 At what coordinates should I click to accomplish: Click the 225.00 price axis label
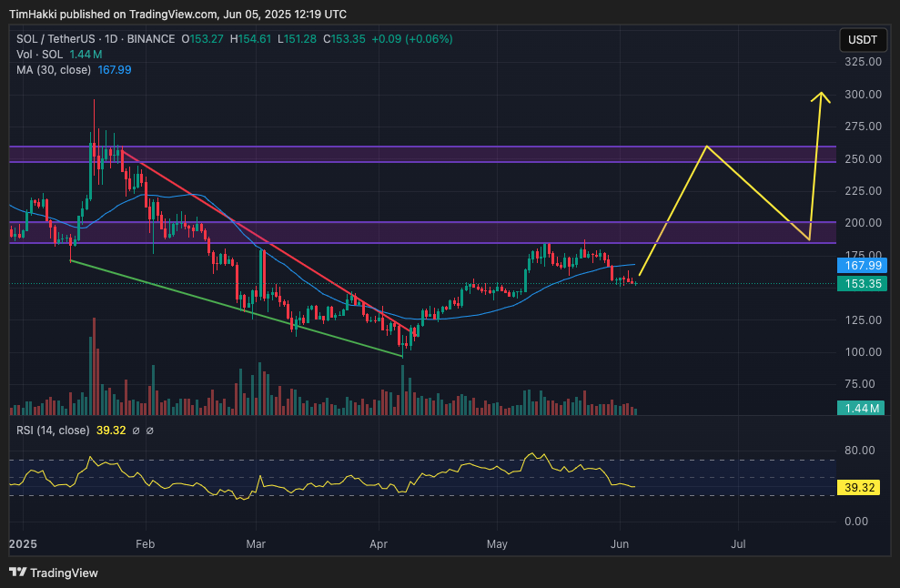click(864, 190)
